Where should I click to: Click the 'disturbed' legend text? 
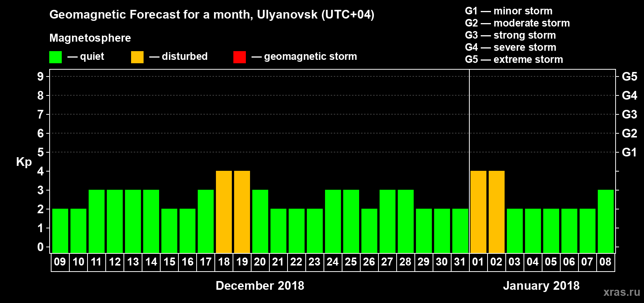tap(185, 56)
